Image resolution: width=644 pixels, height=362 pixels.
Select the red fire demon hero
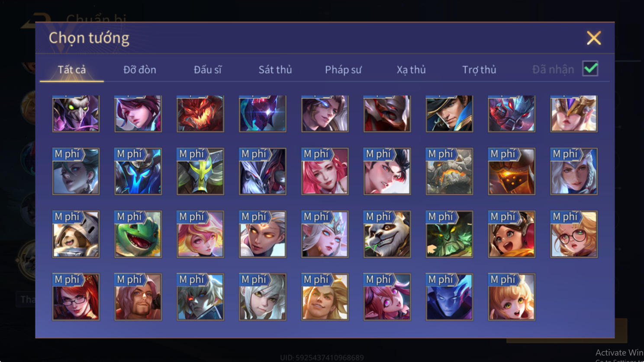point(200,113)
